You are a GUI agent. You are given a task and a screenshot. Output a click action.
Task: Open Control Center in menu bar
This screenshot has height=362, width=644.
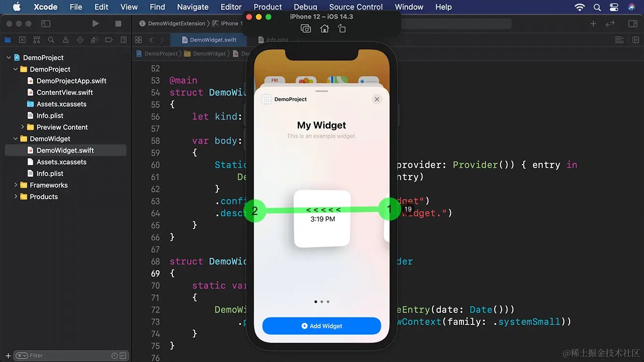pyautogui.click(x=614, y=7)
